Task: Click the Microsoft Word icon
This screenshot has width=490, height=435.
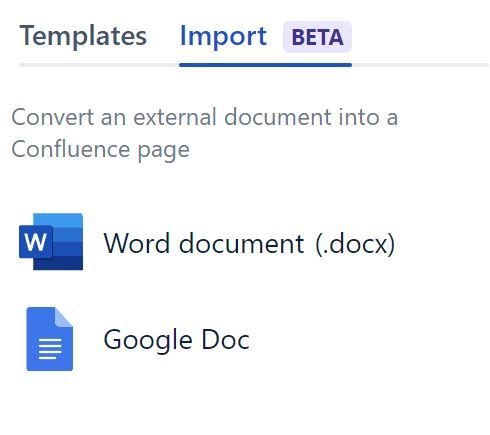Action: tap(51, 242)
